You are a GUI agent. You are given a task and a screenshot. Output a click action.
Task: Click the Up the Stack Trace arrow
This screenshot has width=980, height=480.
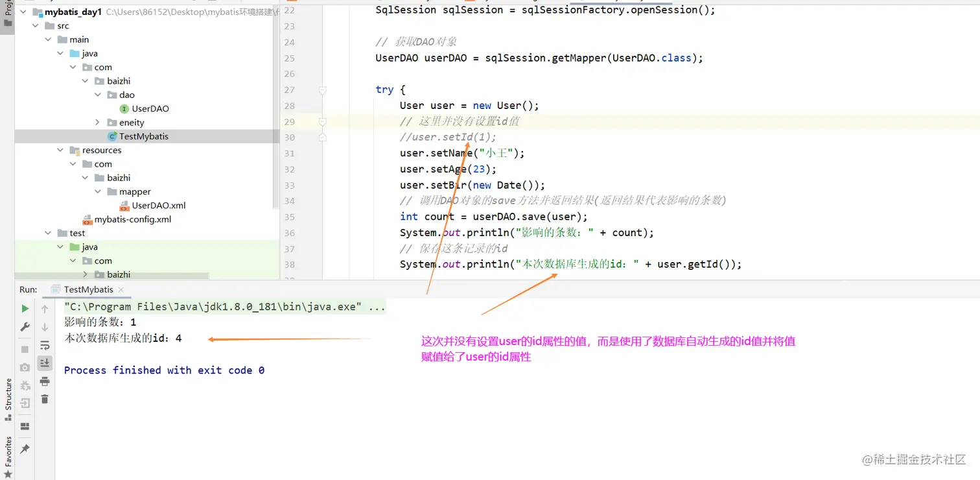click(x=45, y=309)
